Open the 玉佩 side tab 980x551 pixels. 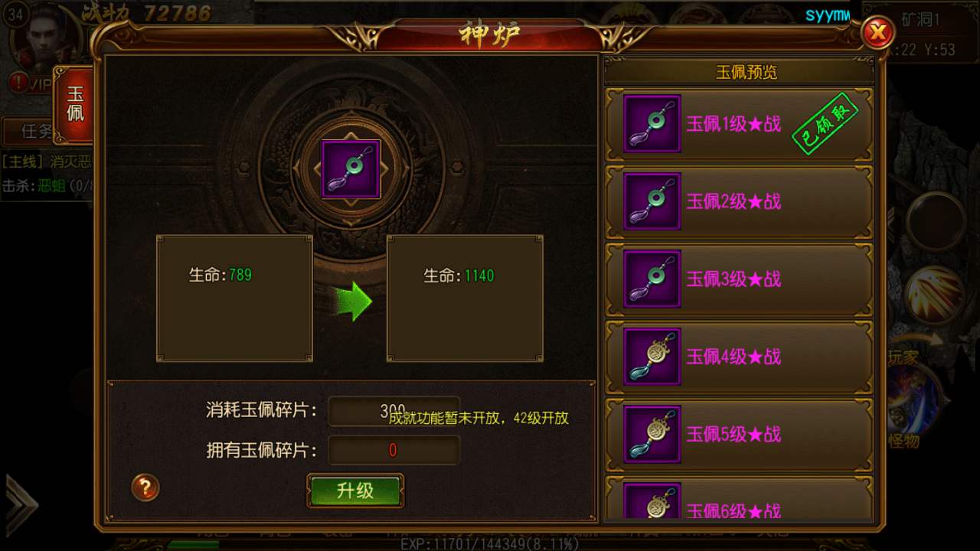(75, 104)
